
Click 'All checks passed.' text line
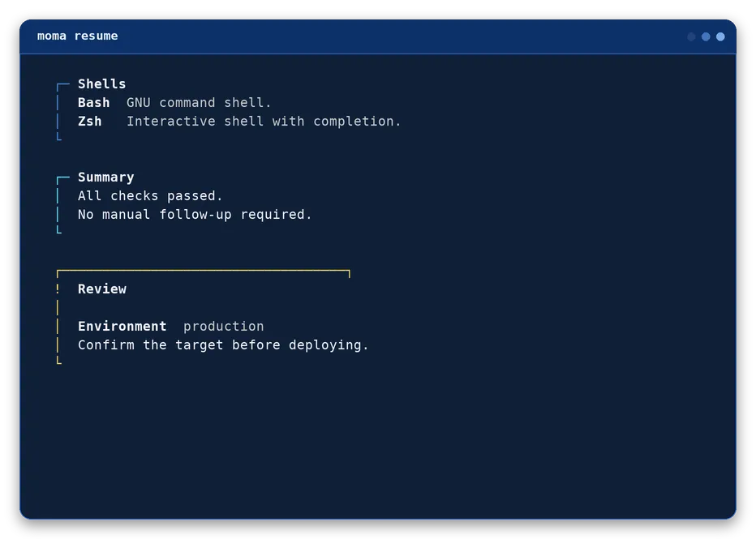[150, 196]
